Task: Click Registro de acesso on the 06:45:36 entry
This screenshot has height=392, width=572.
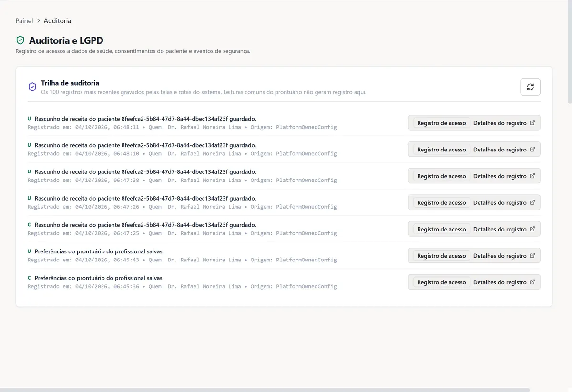Action: tap(441, 282)
